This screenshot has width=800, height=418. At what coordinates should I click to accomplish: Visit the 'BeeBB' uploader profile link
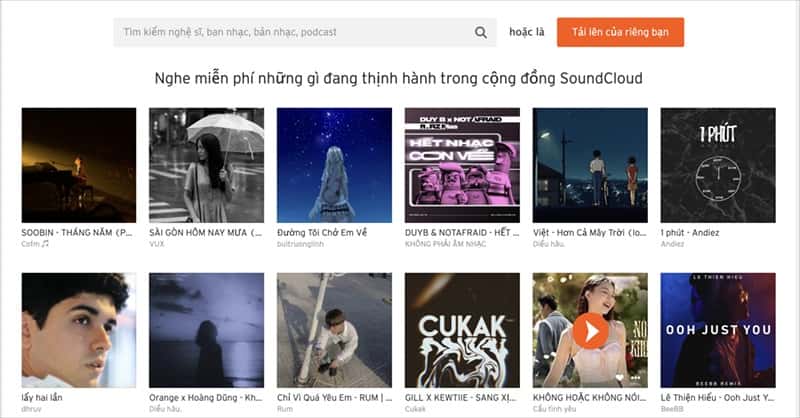point(673,408)
